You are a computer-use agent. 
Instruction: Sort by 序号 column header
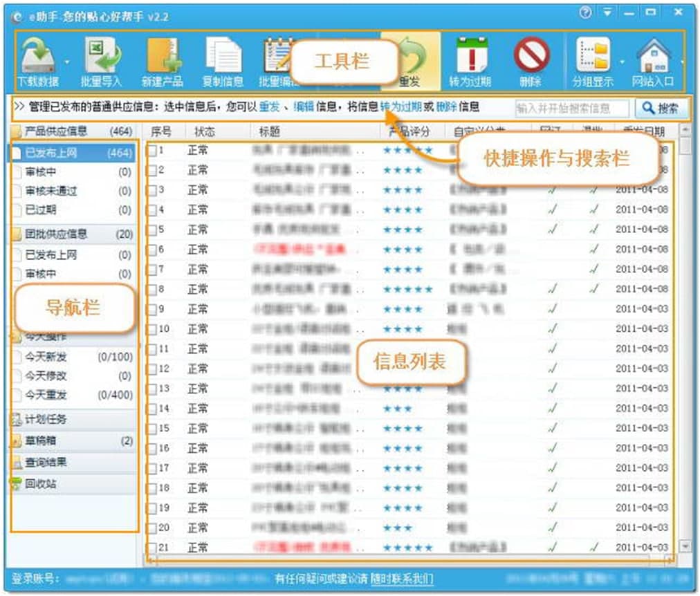coord(161,131)
